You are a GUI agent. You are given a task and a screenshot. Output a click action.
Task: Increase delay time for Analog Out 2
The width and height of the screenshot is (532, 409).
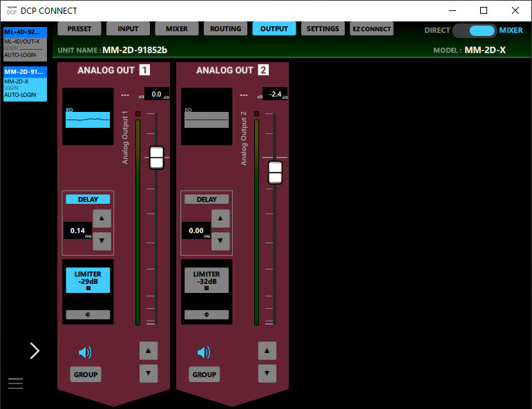tap(220, 218)
